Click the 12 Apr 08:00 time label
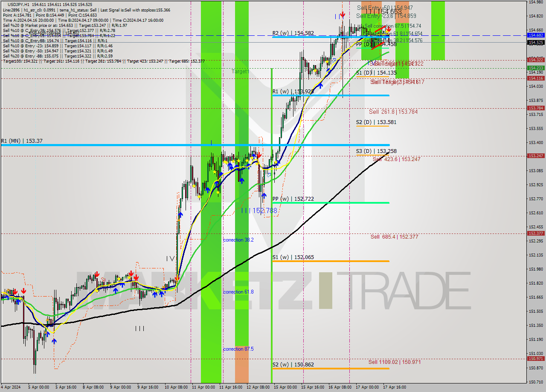The image size is (546, 392). click(x=259, y=387)
